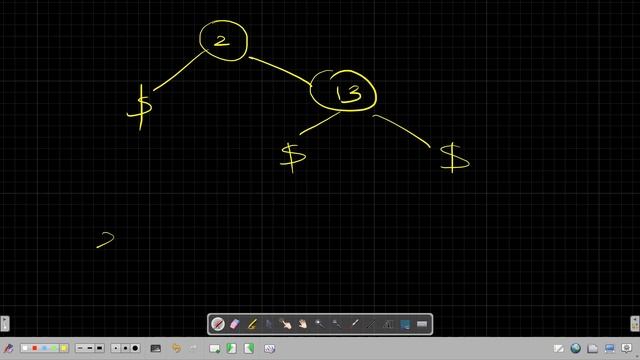The image size is (640, 360).
Task: Open the virtual keyboard from the stylus palette
Action: tap(422, 324)
